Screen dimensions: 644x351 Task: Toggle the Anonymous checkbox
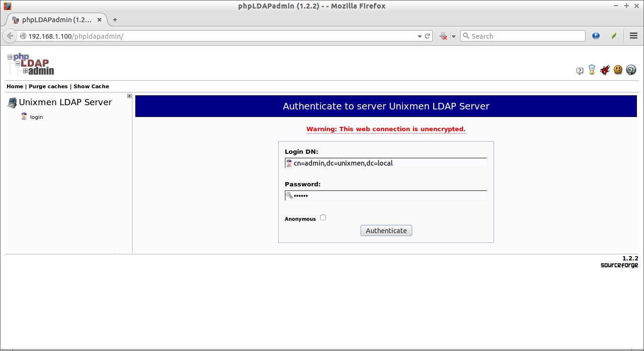(323, 217)
